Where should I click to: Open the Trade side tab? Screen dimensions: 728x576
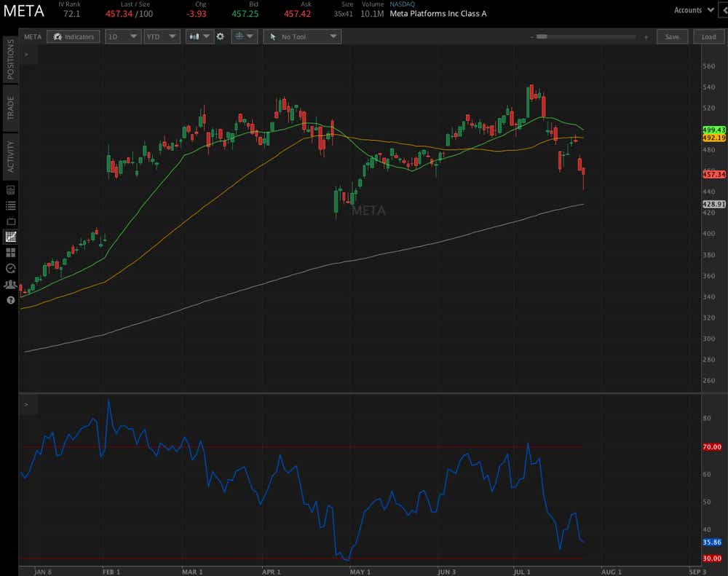(11, 109)
